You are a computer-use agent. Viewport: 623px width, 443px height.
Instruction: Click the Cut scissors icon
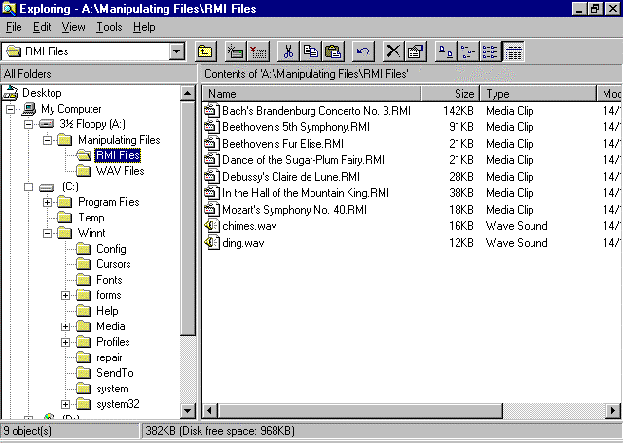pyautogui.click(x=288, y=51)
